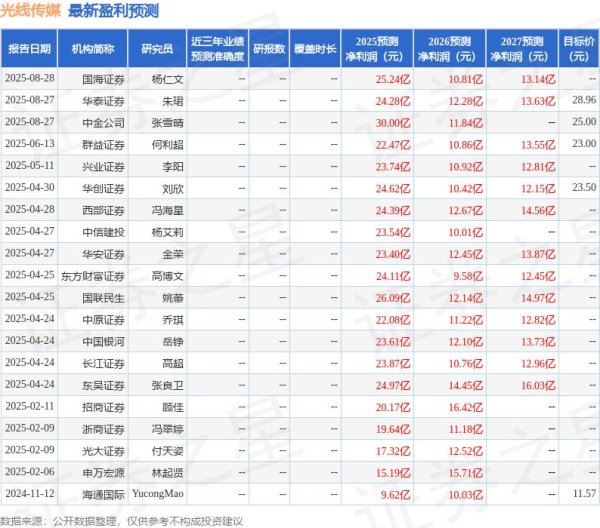Click the 30.00亿 profit value
600x528 pixels.
tap(393, 123)
